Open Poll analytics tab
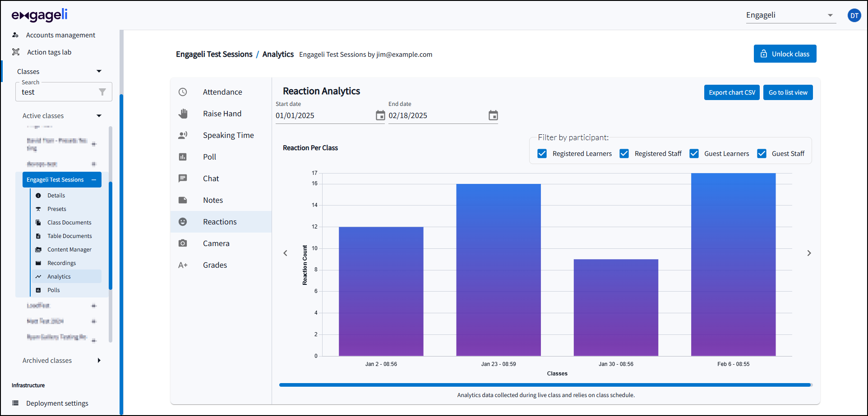The width and height of the screenshot is (868, 416). (221, 157)
